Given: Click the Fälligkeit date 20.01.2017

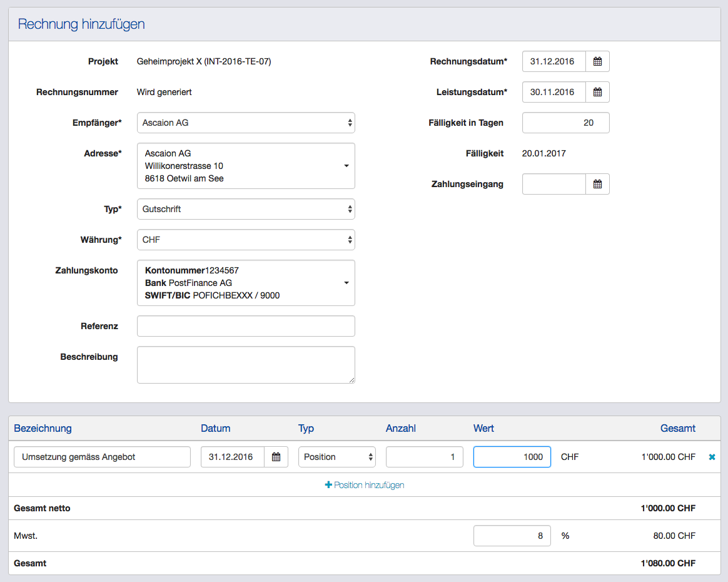Looking at the screenshot, I should click(543, 153).
